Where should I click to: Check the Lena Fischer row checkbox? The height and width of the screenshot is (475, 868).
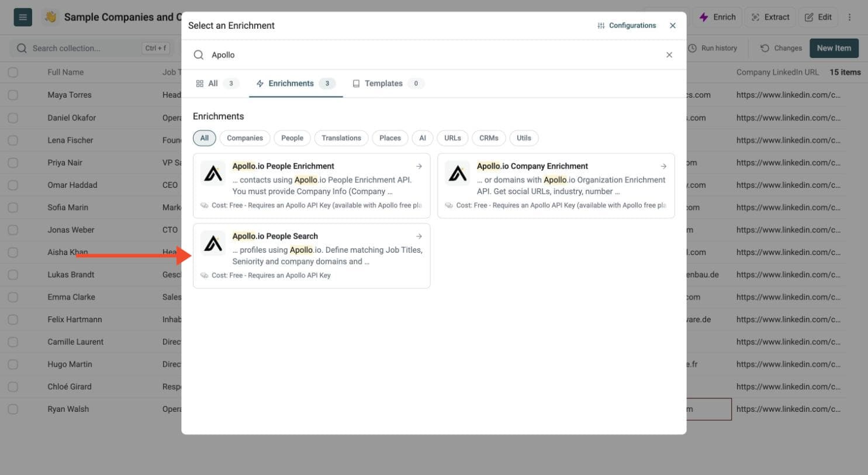(13, 140)
